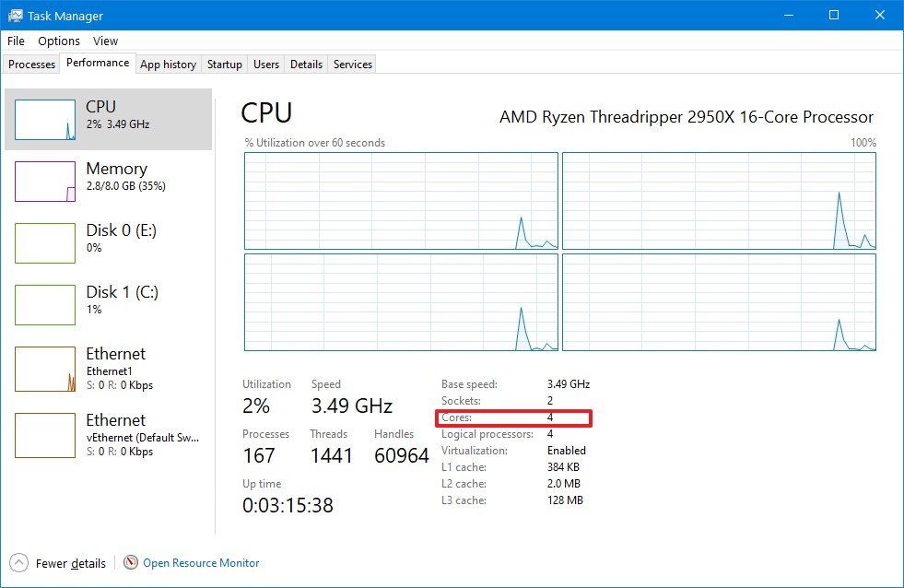Open the Services tab

click(x=351, y=64)
